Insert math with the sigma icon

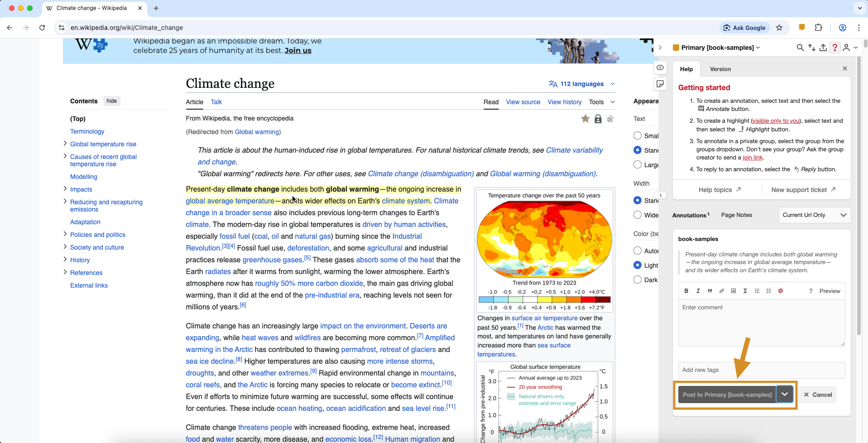pyautogui.click(x=745, y=291)
